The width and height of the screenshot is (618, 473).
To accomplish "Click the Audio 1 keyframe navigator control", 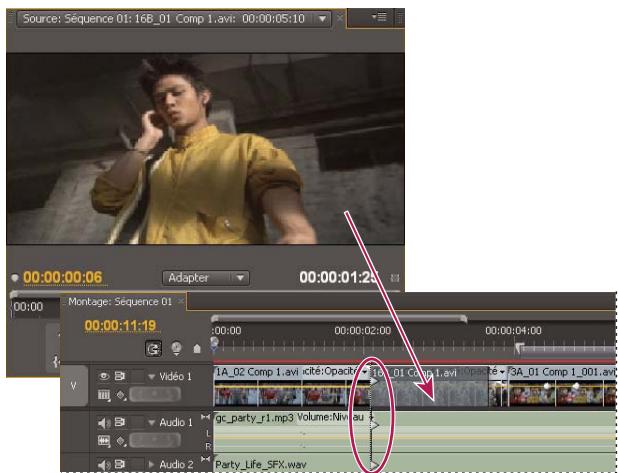I will point(155,440).
